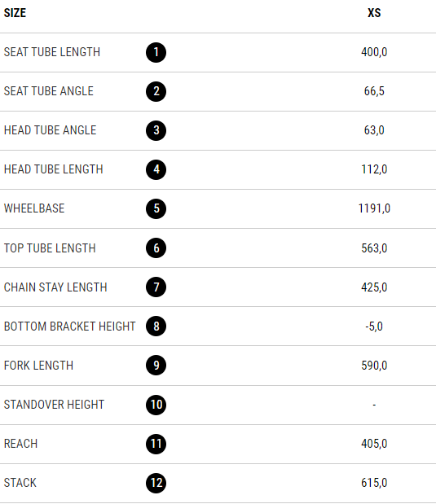Select the number 9 Fork Length marker

point(156,366)
